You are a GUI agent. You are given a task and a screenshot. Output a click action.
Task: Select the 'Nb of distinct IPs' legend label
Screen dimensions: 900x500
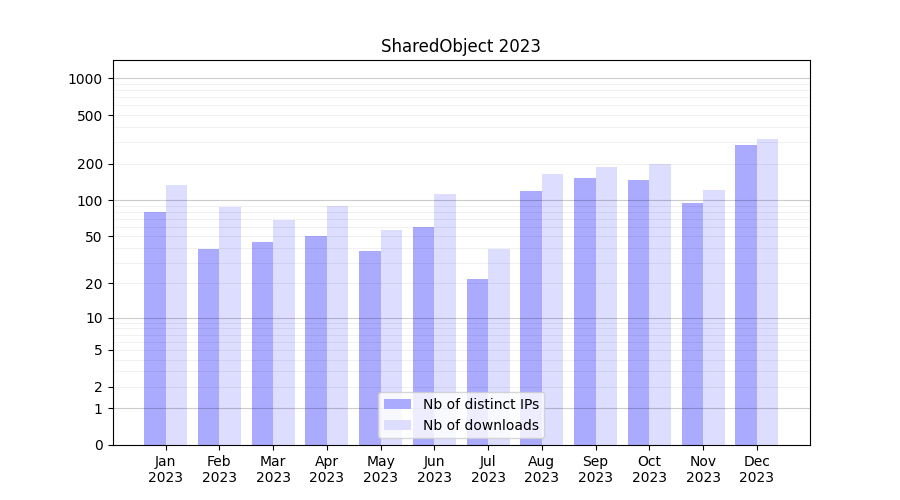(480, 404)
